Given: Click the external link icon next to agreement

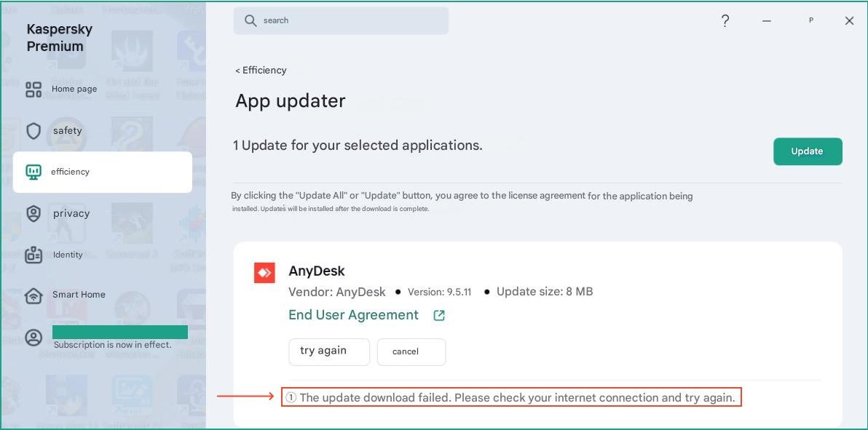Looking at the screenshot, I should pyautogui.click(x=439, y=316).
